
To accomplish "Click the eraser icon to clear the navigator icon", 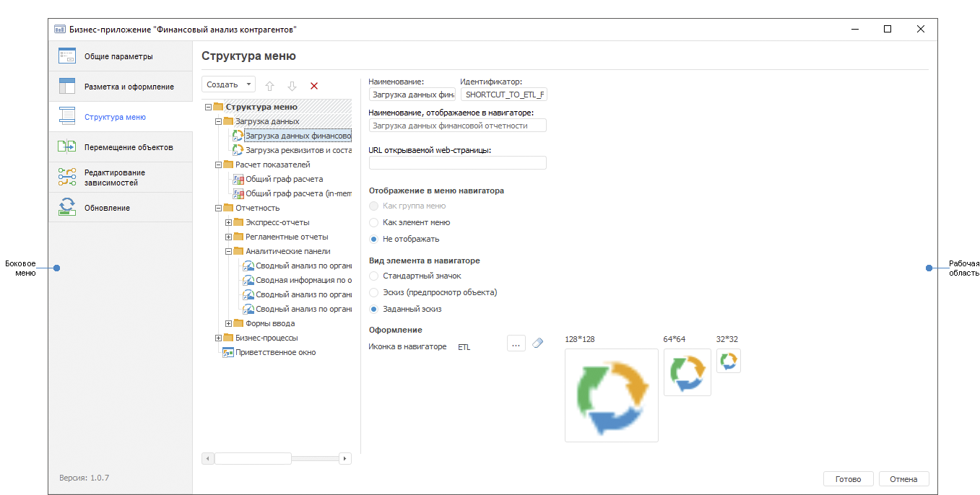I will [x=537, y=343].
